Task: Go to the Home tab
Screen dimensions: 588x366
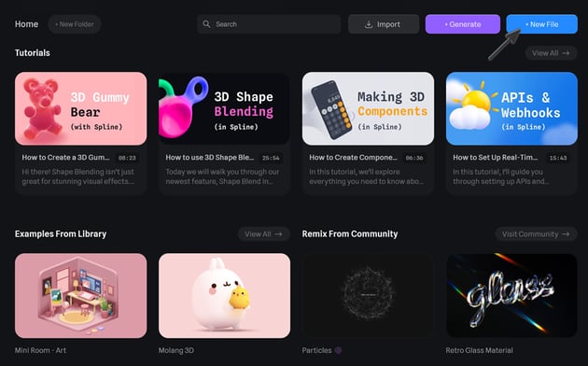Action: point(27,24)
